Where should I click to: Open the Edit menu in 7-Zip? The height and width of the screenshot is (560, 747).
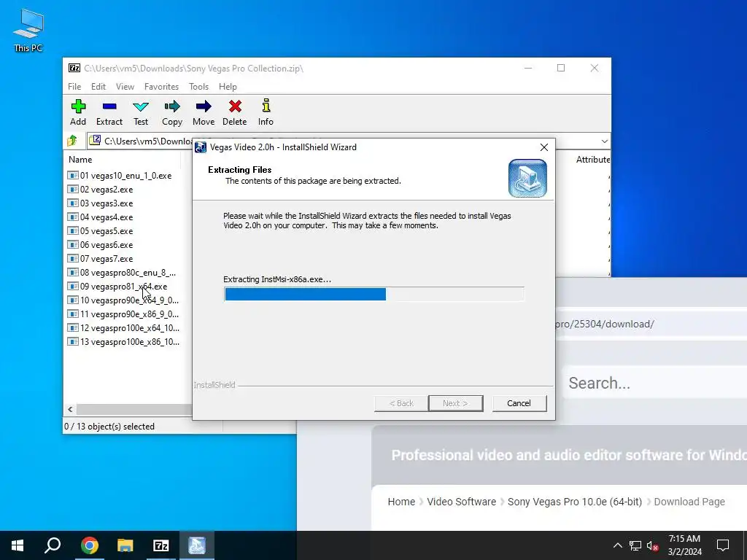click(98, 87)
